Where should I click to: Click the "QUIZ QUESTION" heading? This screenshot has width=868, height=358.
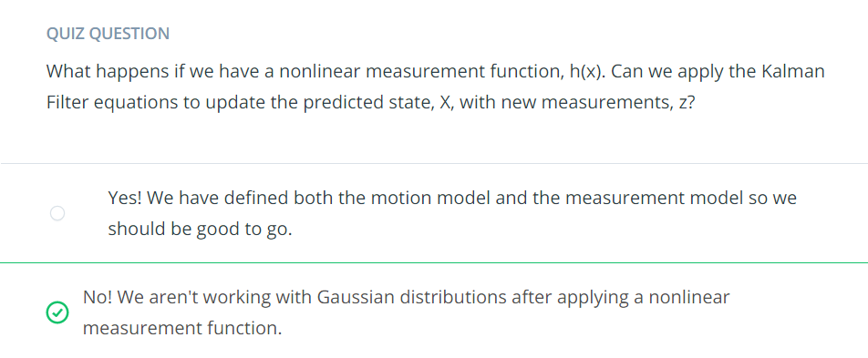coord(108,34)
